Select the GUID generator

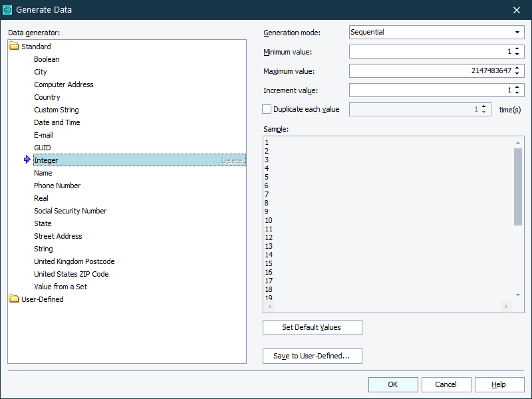pyautogui.click(x=43, y=148)
